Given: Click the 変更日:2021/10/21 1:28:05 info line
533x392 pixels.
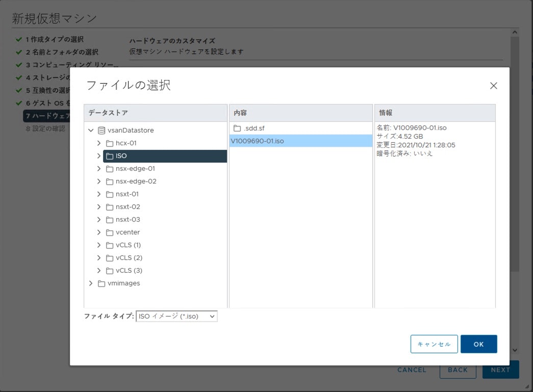Looking at the screenshot, I should tap(416, 145).
